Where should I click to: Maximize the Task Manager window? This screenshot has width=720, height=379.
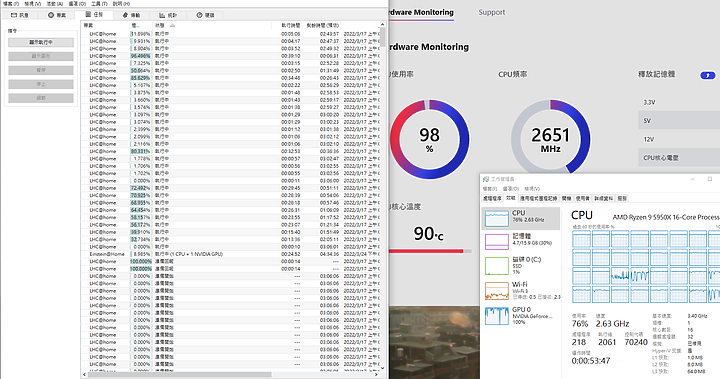[709, 179]
